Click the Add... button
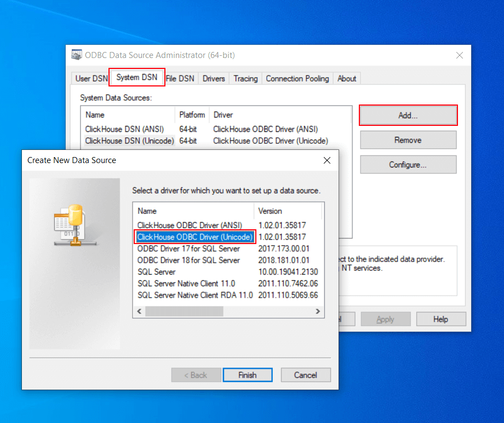The height and width of the screenshot is (423, 504). tap(408, 115)
